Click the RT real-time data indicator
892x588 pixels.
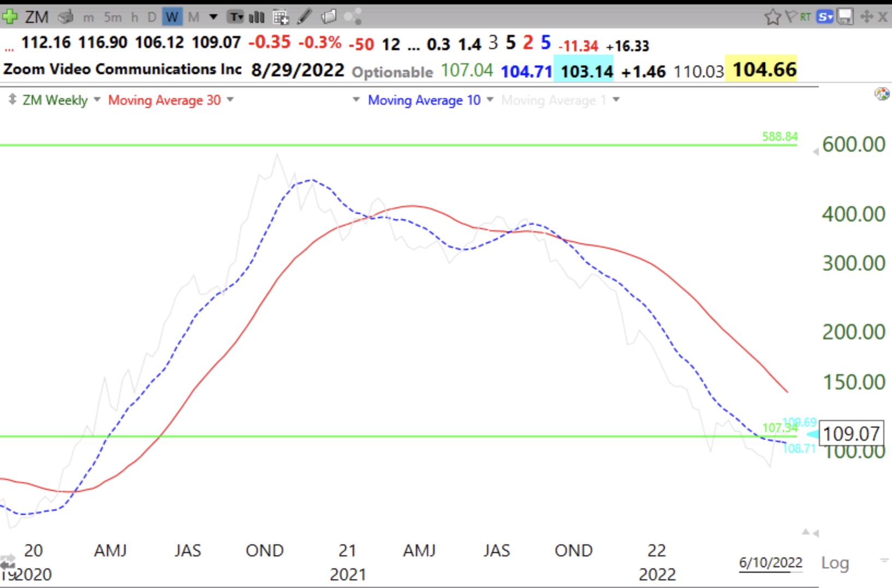point(805,17)
